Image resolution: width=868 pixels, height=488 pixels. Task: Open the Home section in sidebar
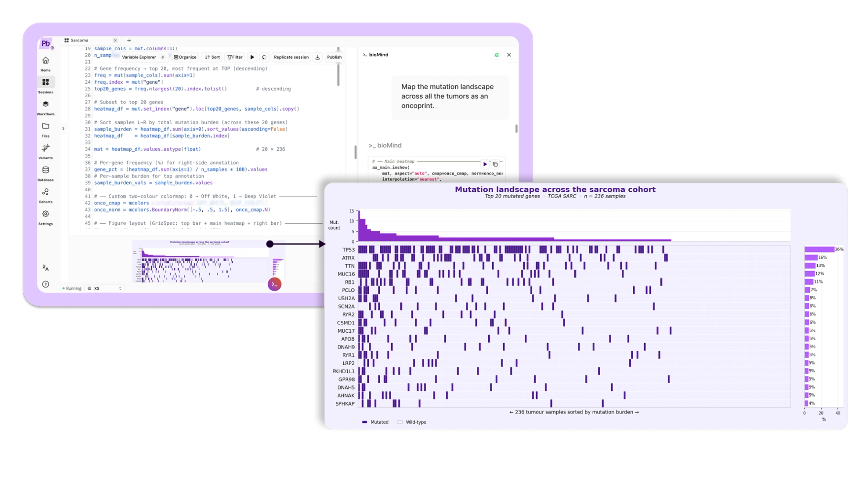[x=45, y=64]
